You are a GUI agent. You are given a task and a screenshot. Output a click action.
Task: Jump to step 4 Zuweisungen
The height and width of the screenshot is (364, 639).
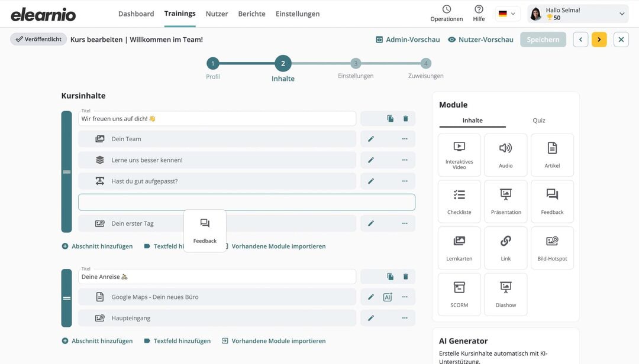tap(426, 63)
